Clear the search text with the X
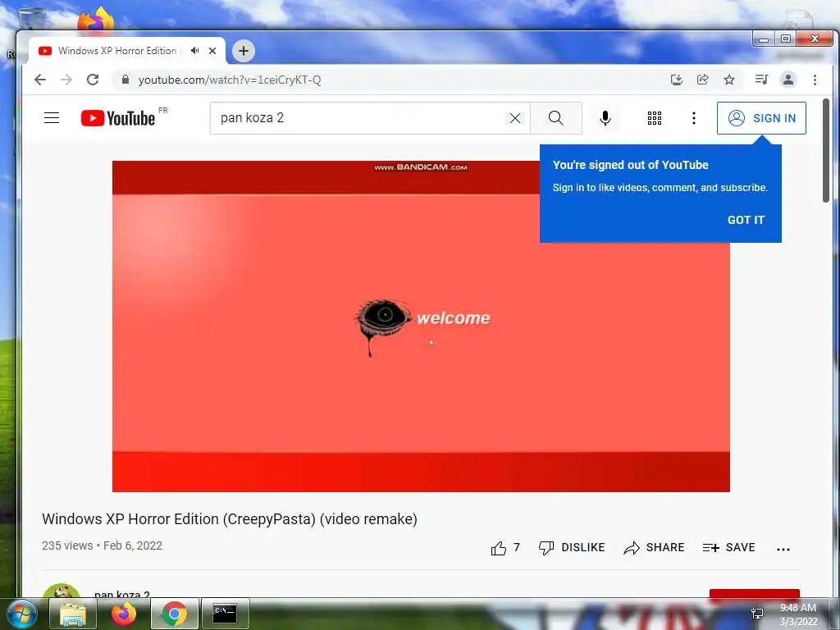 [x=515, y=118]
